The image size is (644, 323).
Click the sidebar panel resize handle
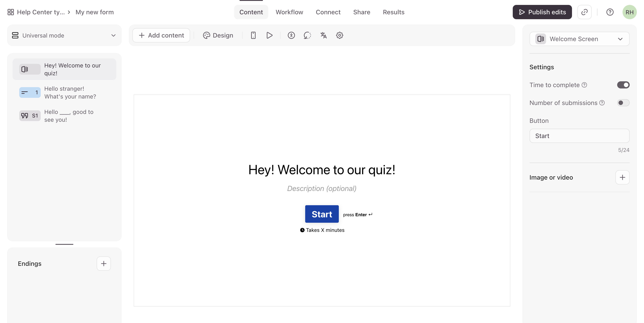click(x=64, y=244)
